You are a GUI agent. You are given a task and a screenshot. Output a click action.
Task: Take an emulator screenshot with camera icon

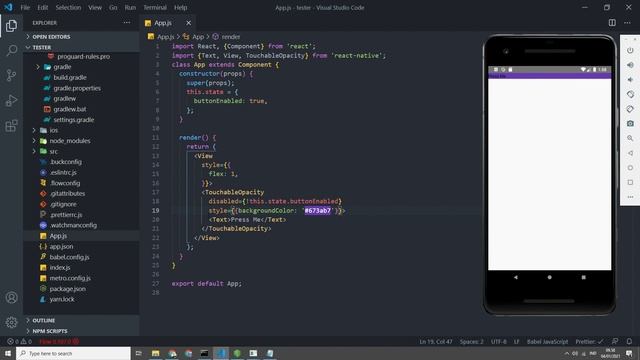pos(630,123)
